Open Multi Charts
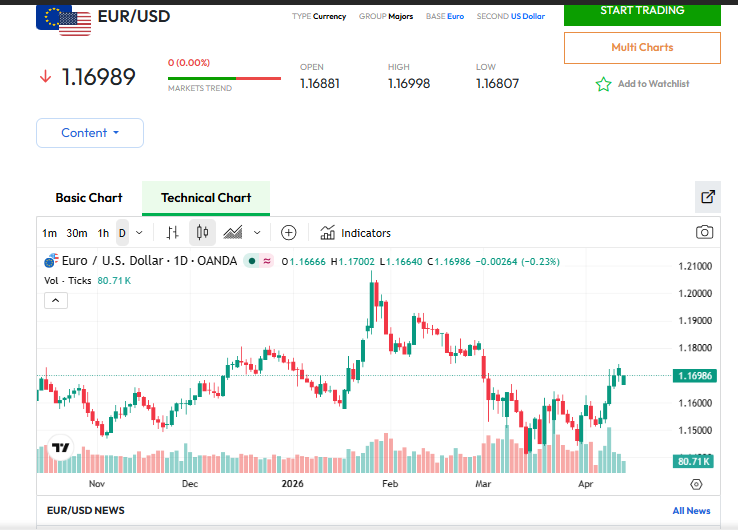 (642, 47)
